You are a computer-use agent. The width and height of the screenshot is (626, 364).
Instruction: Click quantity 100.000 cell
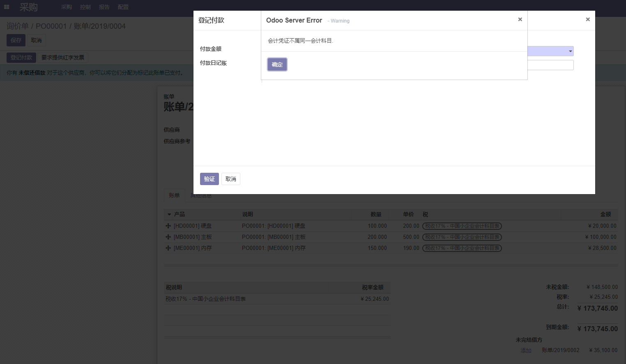pyautogui.click(x=377, y=226)
